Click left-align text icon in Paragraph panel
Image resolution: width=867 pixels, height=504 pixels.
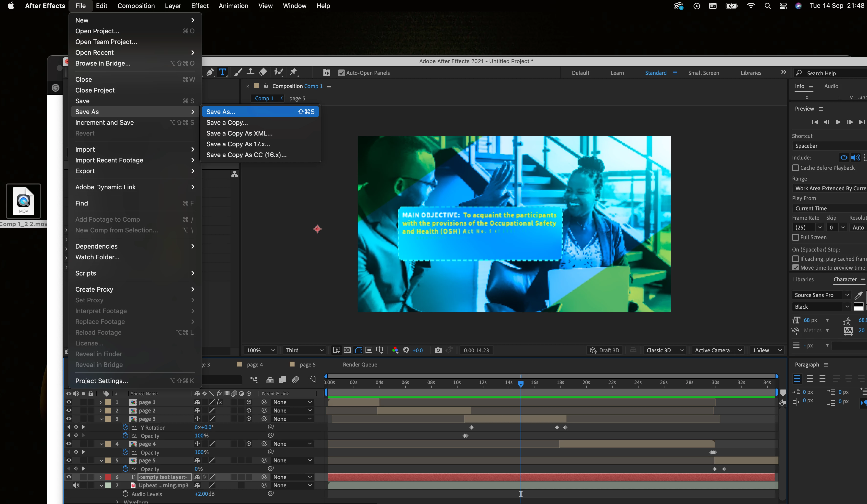pyautogui.click(x=797, y=379)
